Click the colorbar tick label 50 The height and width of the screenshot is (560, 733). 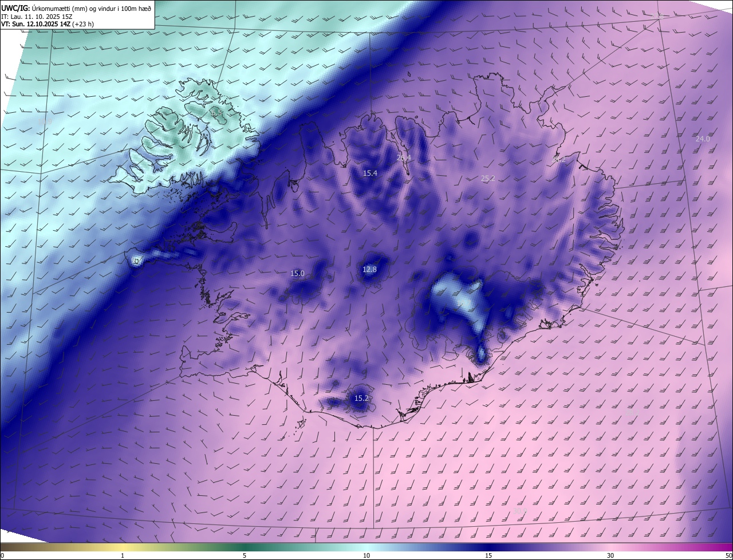728,555
